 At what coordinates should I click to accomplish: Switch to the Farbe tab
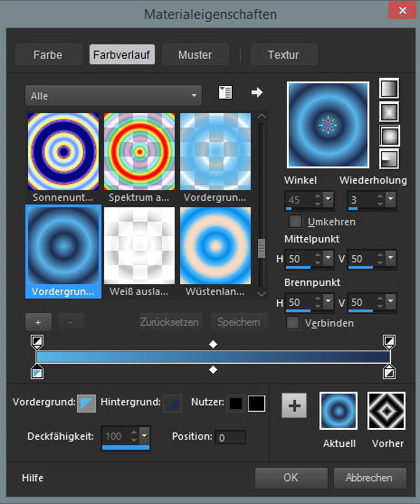(48, 54)
